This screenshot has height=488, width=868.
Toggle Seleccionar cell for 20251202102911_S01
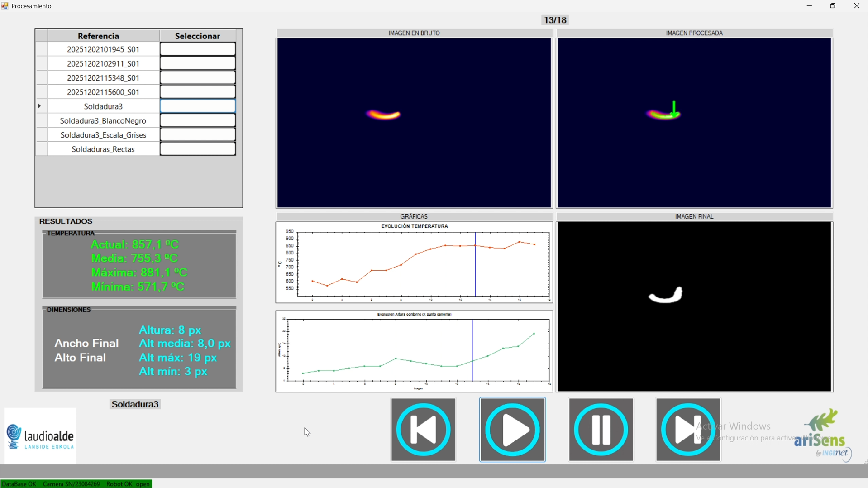tap(198, 64)
